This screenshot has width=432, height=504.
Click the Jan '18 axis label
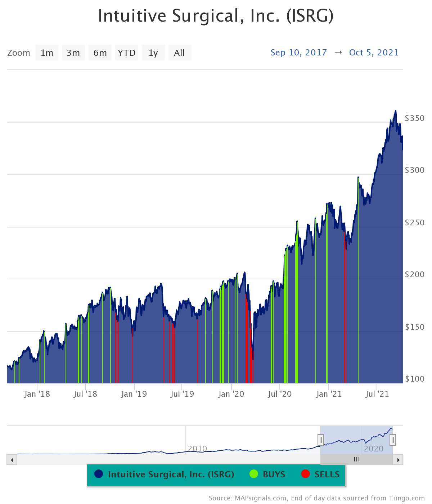tap(37, 394)
